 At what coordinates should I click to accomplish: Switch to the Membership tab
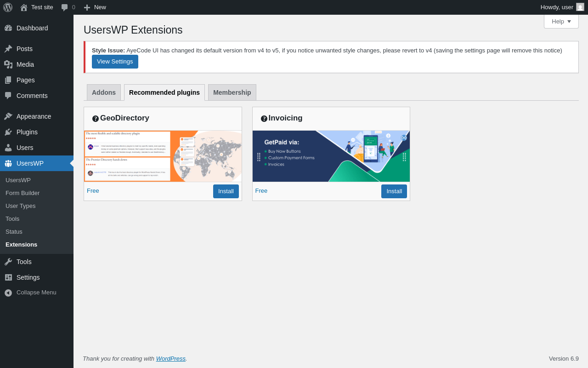tap(232, 92)
